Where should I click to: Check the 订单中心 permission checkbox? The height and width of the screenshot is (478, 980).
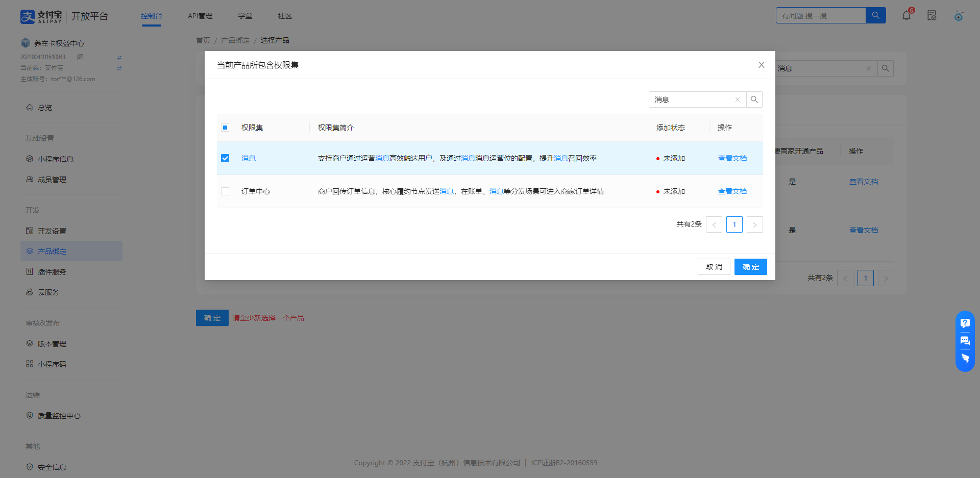tap(225, 191)
